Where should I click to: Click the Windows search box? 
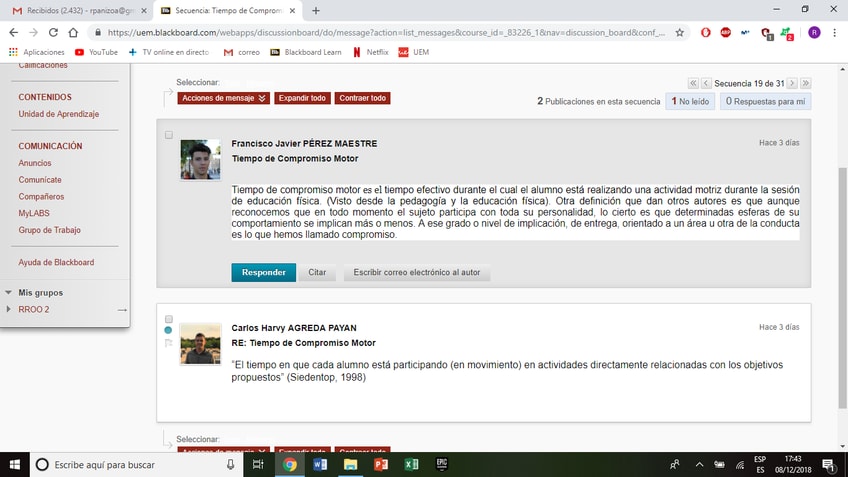pyautogui.click(x=130, y=465)
